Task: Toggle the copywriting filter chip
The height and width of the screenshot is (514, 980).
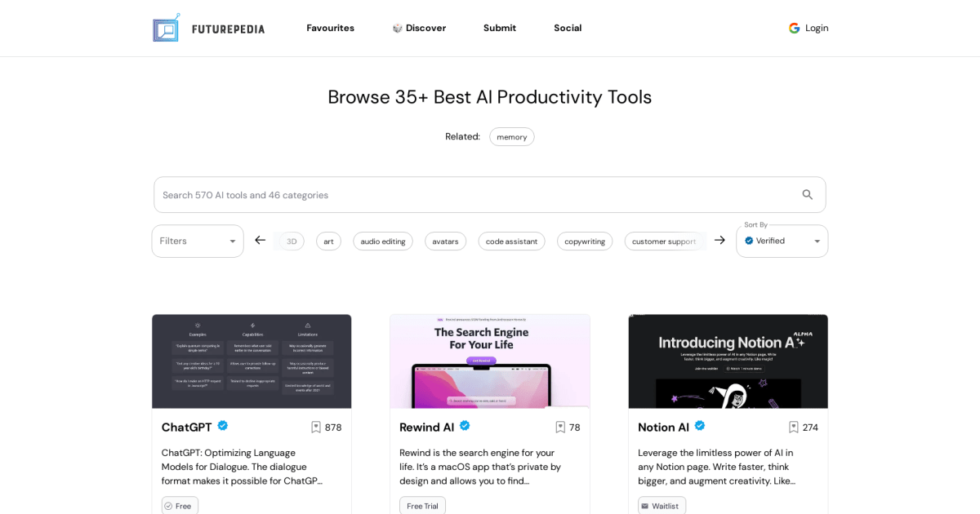Action: pos(585,241)
